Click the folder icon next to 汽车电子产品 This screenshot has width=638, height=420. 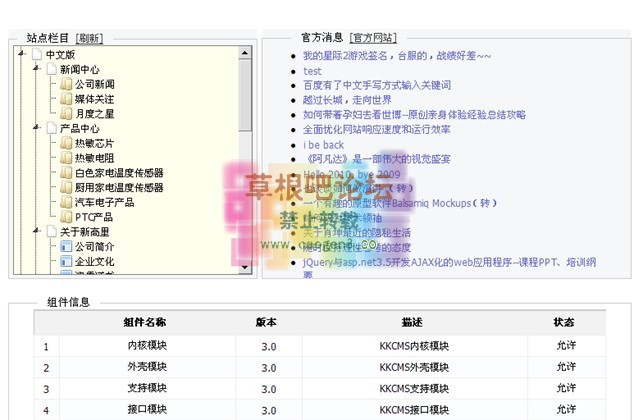(x=66, y=202)
